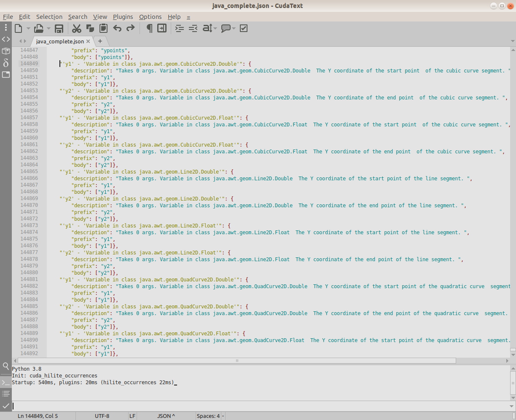Unindent the selected lines
Screen dimensions: 516x420
[193, 28]
